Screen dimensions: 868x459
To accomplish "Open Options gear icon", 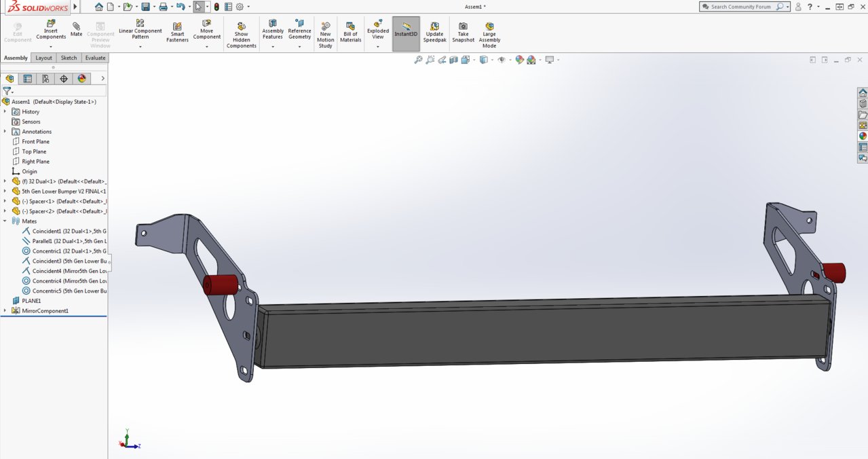I will click(240, 7).
